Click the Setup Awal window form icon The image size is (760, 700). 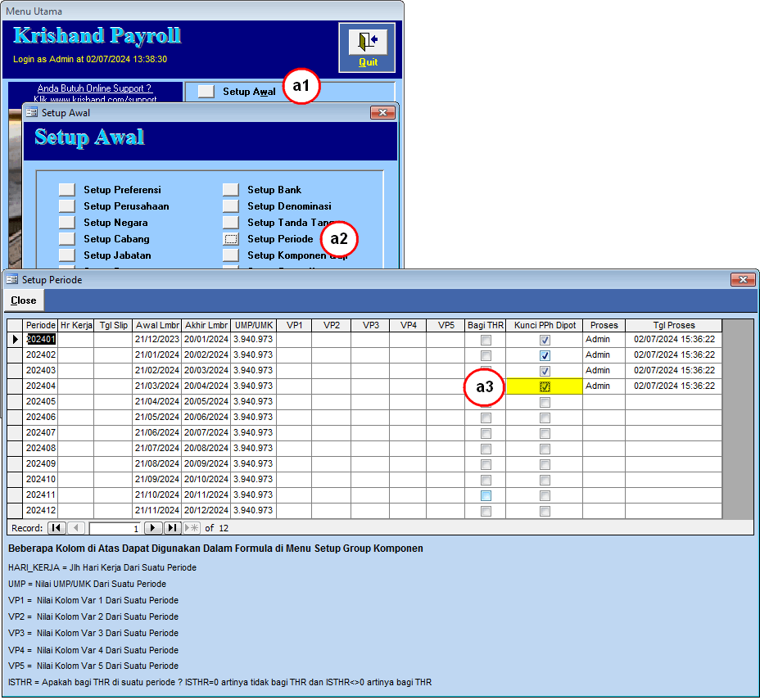tap(31, 112)
